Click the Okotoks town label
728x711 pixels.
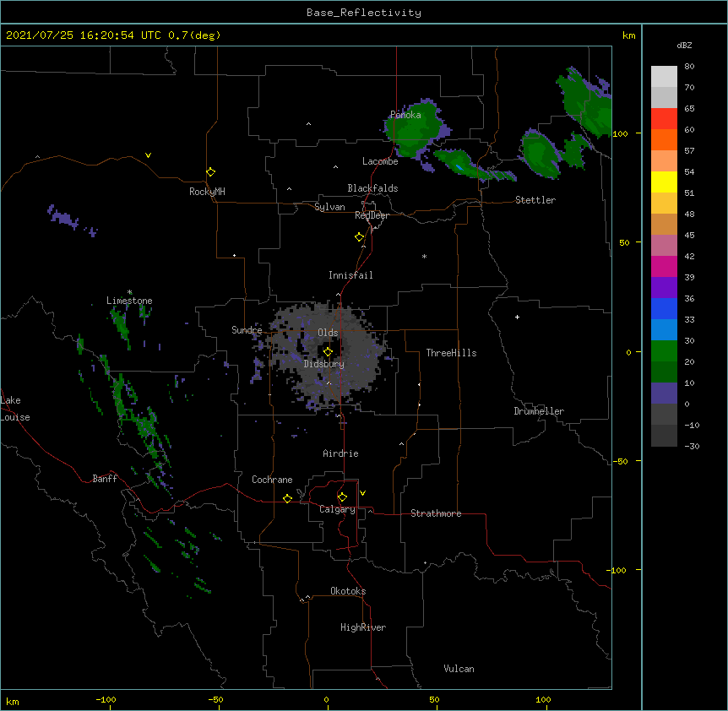click(x=348, y=591)
